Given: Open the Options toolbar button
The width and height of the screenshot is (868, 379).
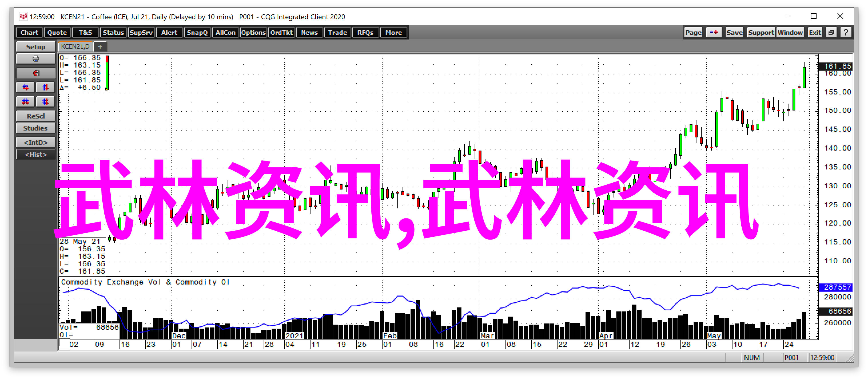Looking at the screenshot, I should click(x=253, y=33).
